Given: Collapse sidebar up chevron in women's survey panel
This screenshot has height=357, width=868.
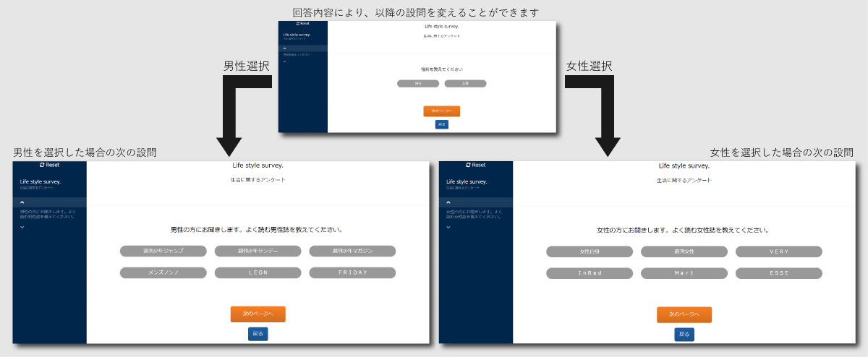Looking at the screenshot, I should click(448, 203).
